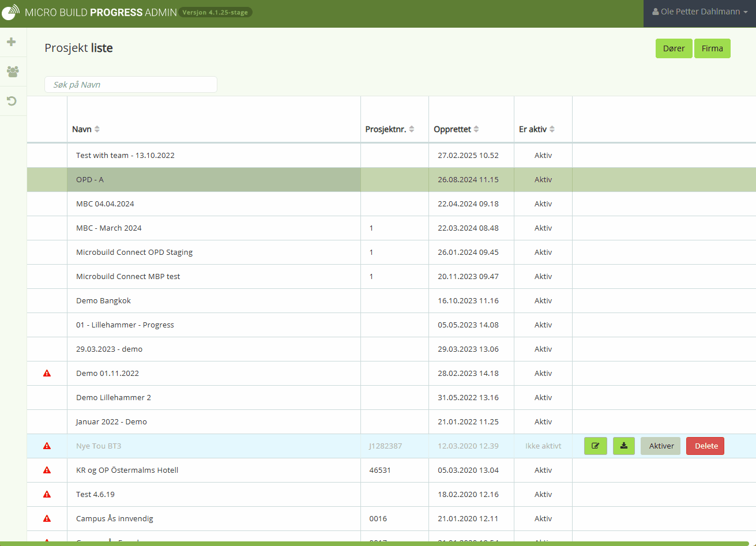Screen dimensions: 756x546
Task: Select 01 - Lillehammer - Progress project
Action: point(125,325)
